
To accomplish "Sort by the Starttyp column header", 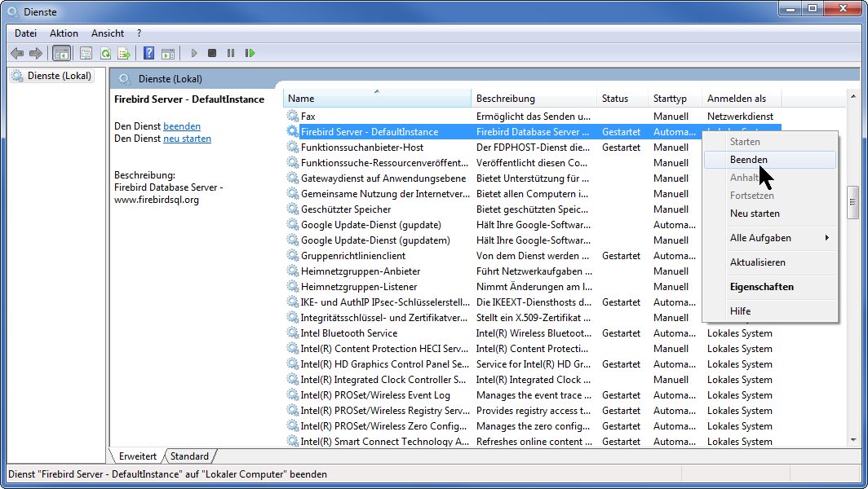I will pos(675,99).
